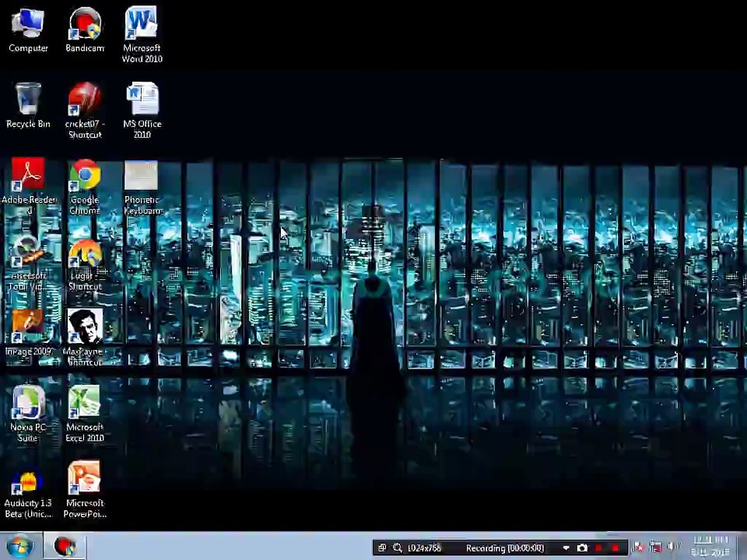Open the volume speaker tray icon
Viewport: 747px width, 560px height.
click(672, 547)
